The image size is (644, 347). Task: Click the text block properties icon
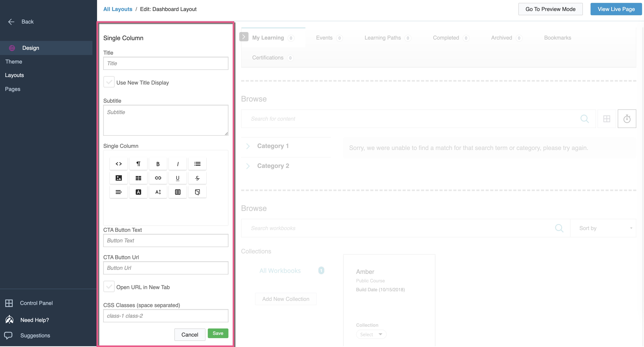(x=177, y=192)
